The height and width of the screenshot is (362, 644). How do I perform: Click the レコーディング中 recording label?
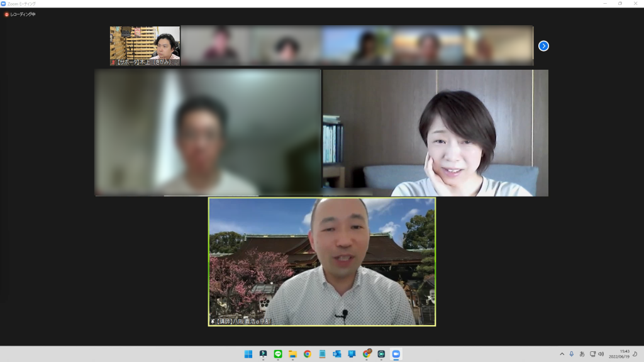click(x=23, y=14)
